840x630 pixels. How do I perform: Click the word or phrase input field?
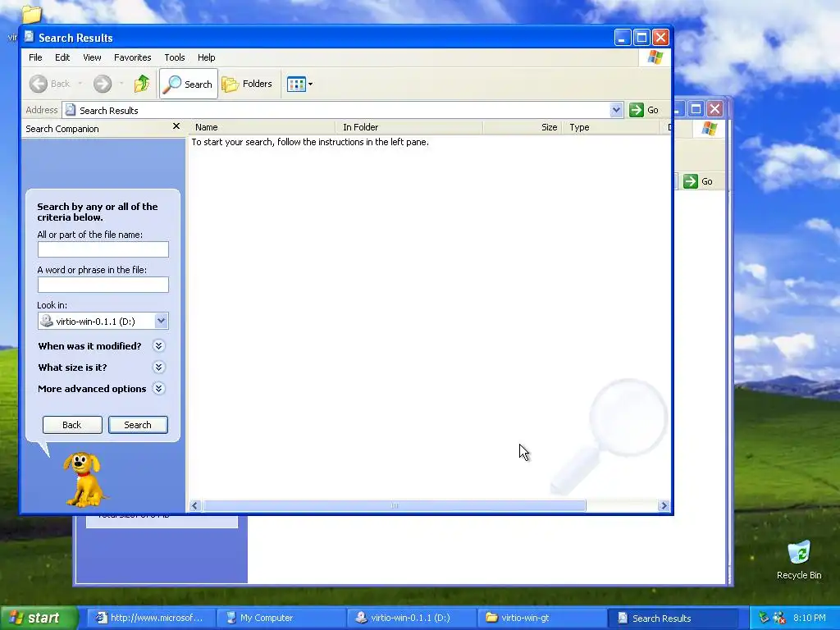(103, 285)
